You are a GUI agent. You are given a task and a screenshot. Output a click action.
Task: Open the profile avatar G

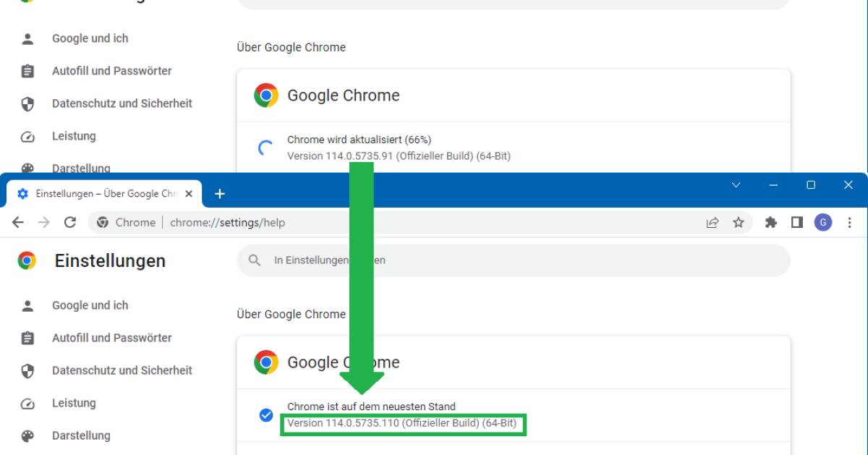click(823, 223)
